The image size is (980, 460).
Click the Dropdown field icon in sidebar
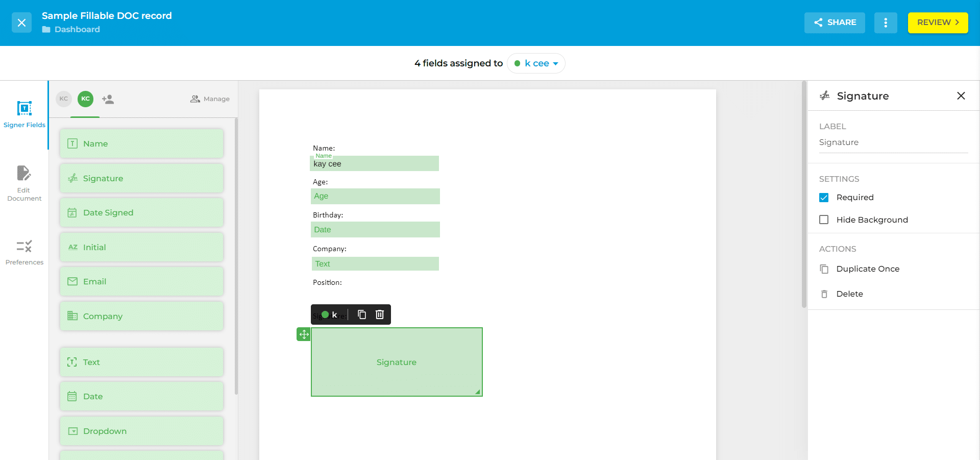(73, 431)
